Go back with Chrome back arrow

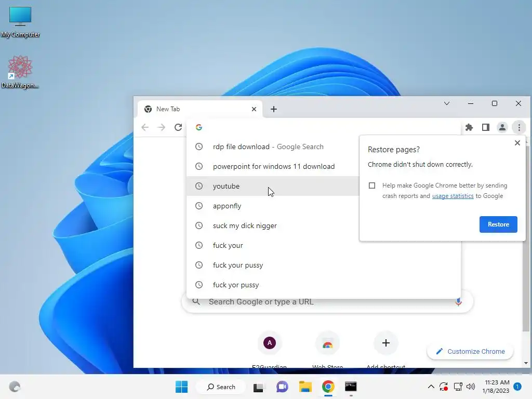(145, 127)
